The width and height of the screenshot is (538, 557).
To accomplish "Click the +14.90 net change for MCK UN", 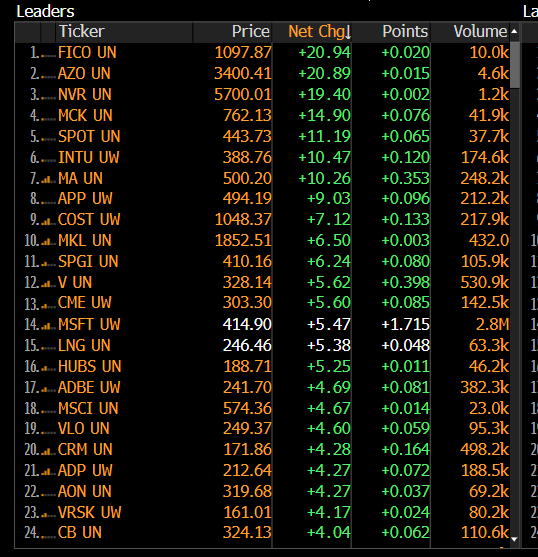I will (325, 115).
